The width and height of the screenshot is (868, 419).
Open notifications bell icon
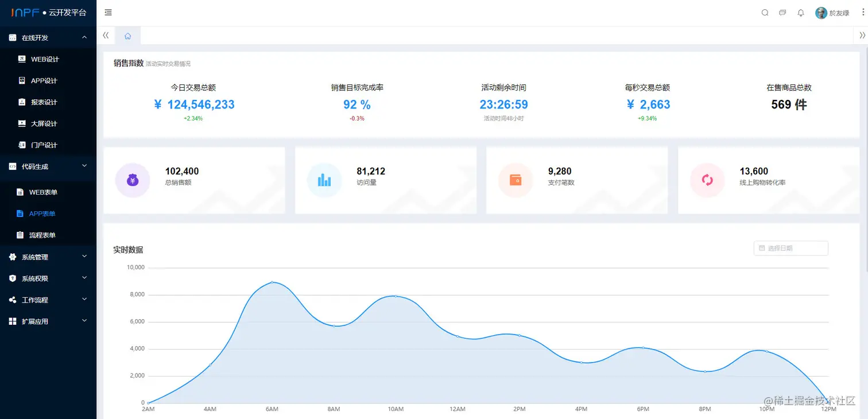click(801, 13)
